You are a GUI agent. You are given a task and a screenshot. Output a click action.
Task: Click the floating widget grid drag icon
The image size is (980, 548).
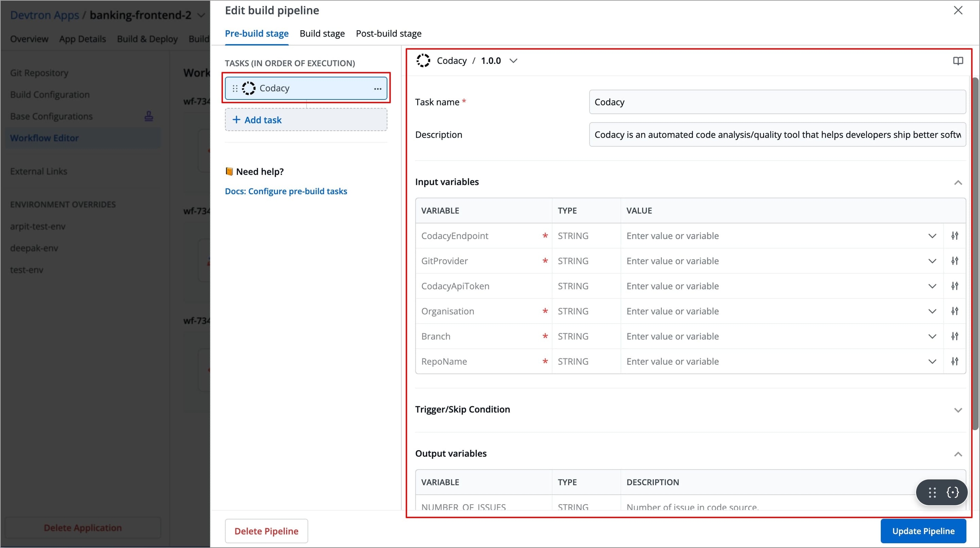tap(932, 492)
